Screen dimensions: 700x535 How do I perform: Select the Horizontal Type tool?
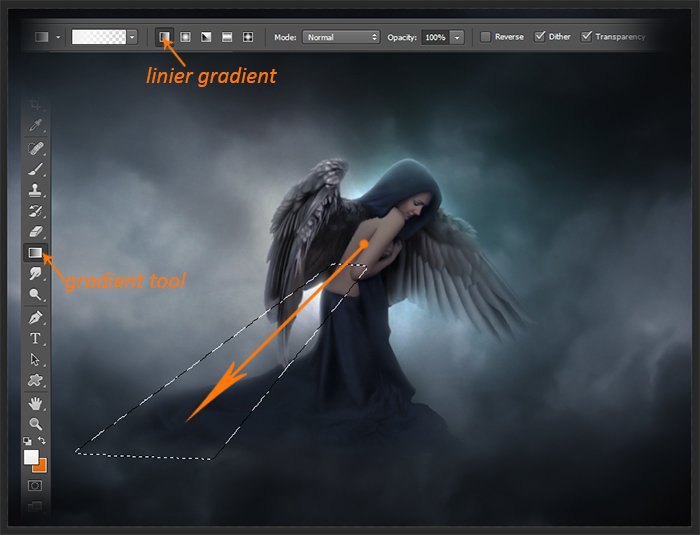coord(35,338)
